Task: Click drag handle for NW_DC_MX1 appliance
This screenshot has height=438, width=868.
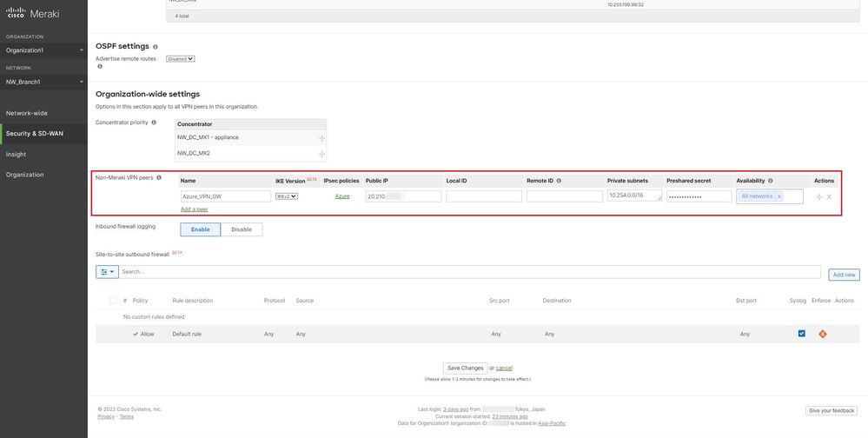Action: 321,138
